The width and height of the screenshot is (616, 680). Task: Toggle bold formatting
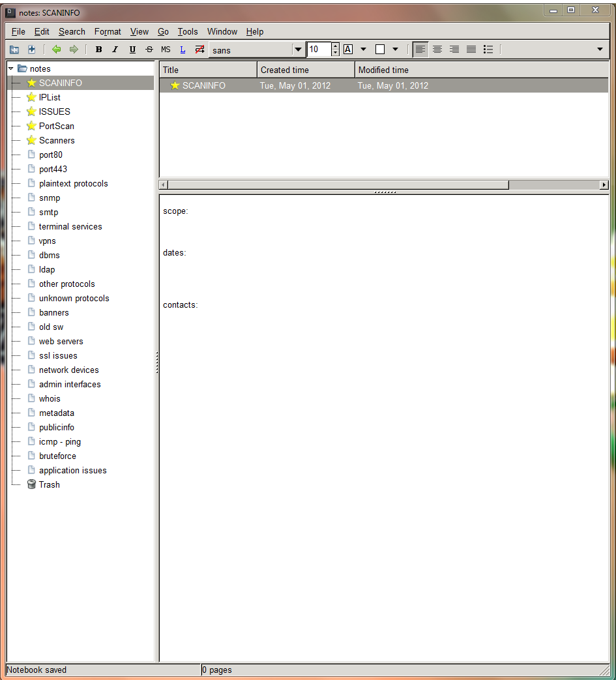99,50
